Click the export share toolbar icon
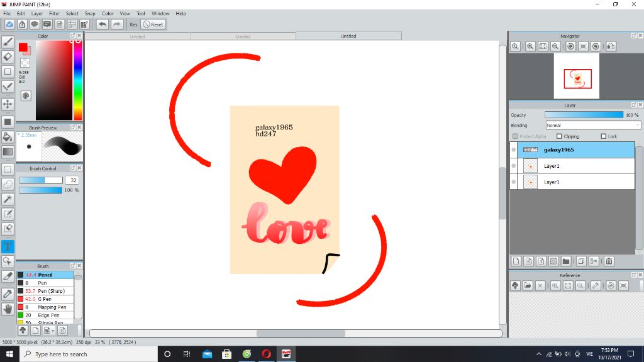 (x=22, y=25)
